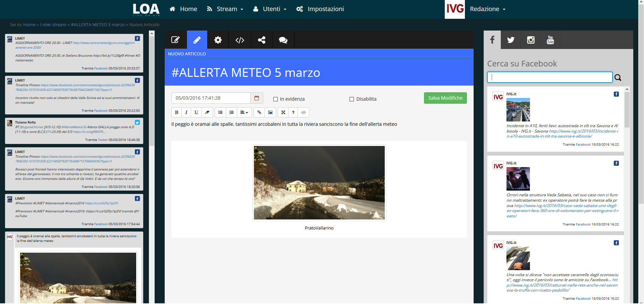
Task: Click the search magnifier next to Facebook field
Action: [x=618, y=78]
